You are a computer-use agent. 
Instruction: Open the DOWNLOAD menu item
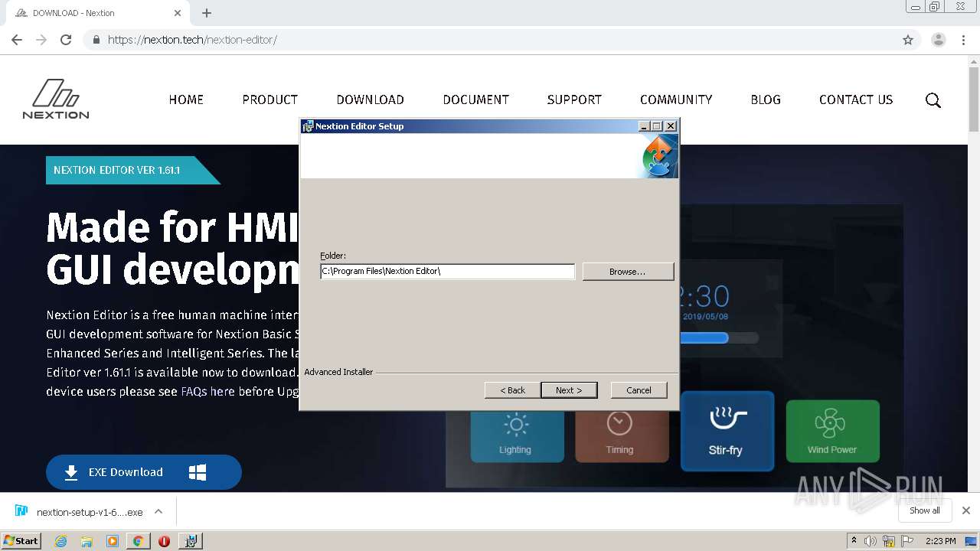(x=370, y=99)
